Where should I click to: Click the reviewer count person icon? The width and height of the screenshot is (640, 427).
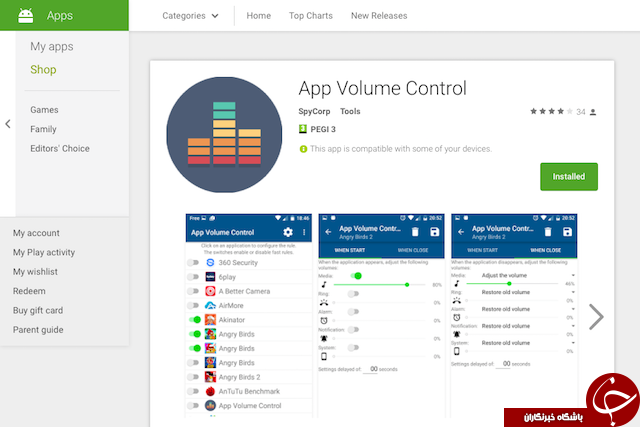click(593, 112)
